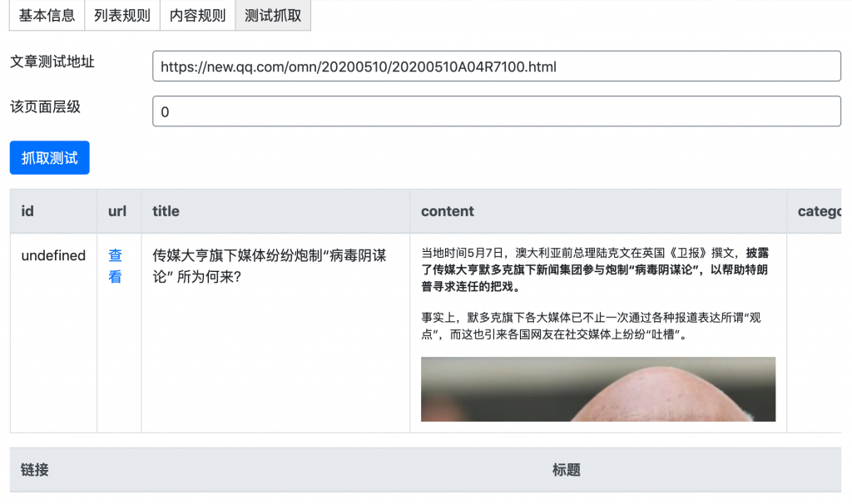Click the 文章测试地址 URL input field
Screen dimensions: 852x504
pyautogui.click(x=497, y=67)
